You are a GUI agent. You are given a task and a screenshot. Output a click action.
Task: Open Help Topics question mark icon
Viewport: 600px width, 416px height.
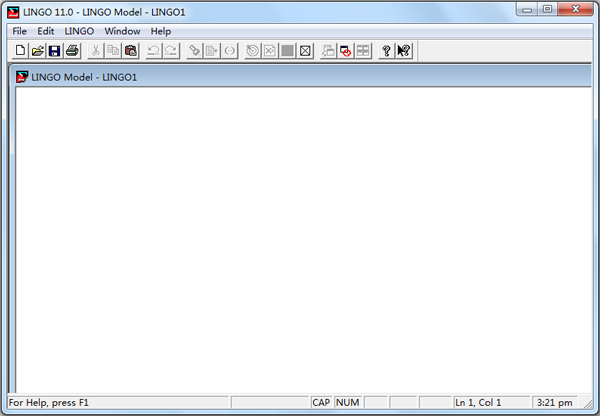386,51
